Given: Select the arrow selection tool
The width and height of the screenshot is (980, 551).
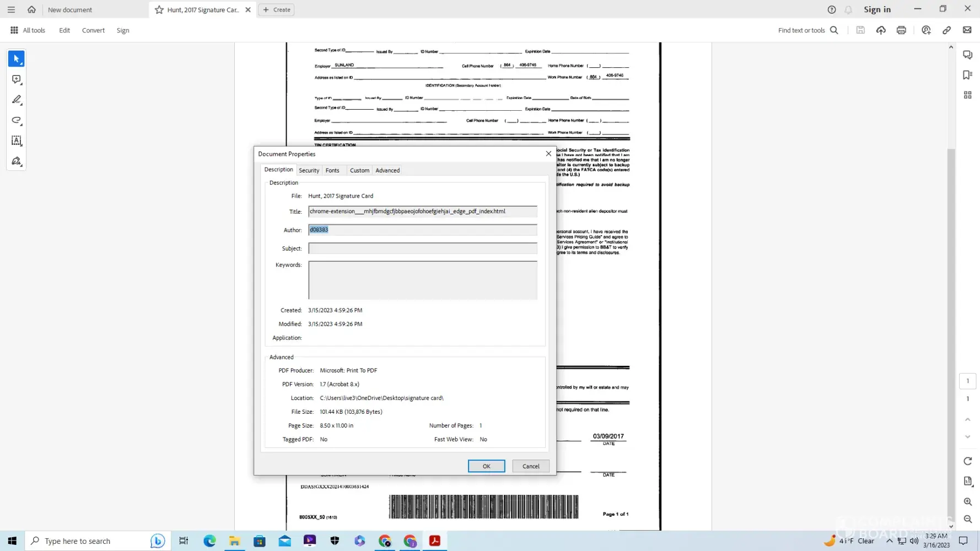Looking at the screenshot, I should pyautogui.click(x=16, y=58).
